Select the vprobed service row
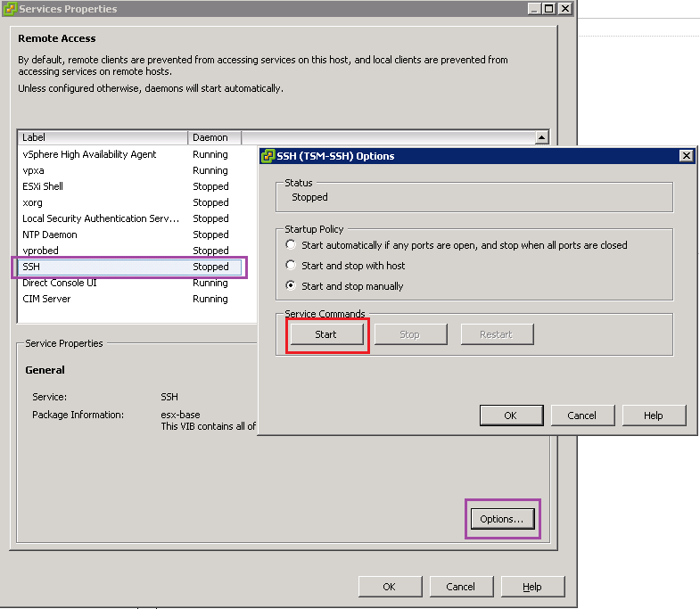 (x=129, y=251)
